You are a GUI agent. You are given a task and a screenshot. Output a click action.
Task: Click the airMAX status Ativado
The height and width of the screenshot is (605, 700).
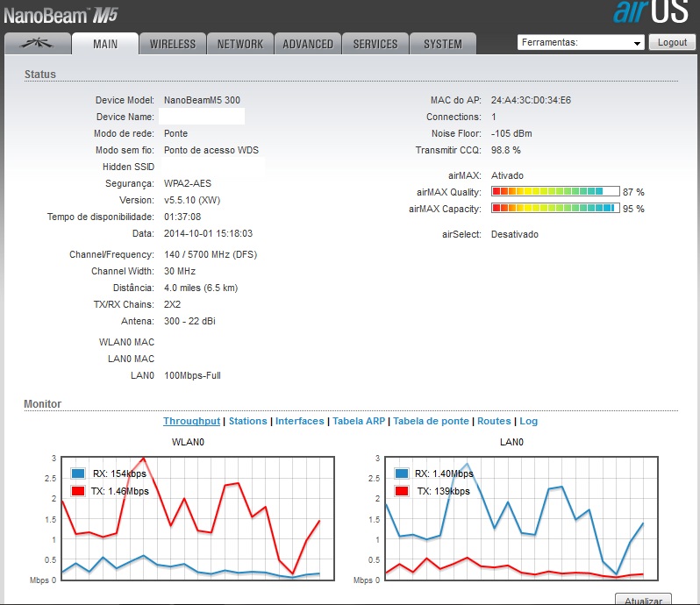(x=507, y=175)
